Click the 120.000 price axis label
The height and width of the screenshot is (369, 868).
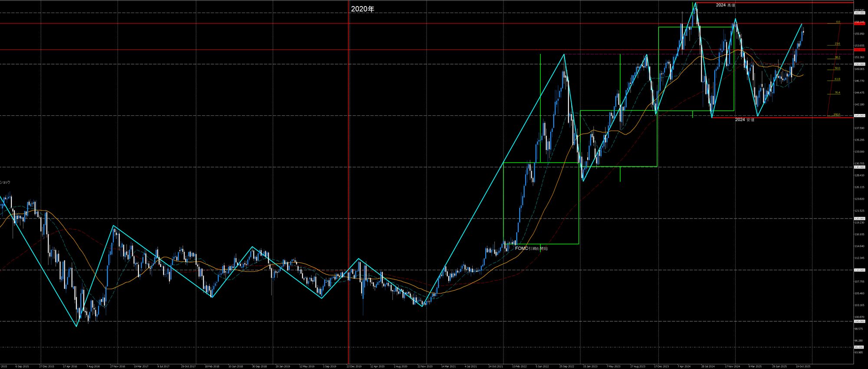pos(859,219)
